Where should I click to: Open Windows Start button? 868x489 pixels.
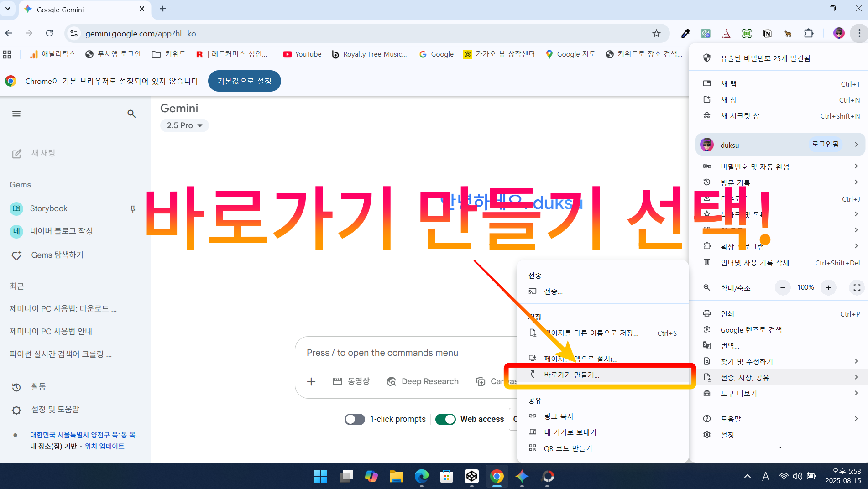pyautogui.click(x=320, y=476)
